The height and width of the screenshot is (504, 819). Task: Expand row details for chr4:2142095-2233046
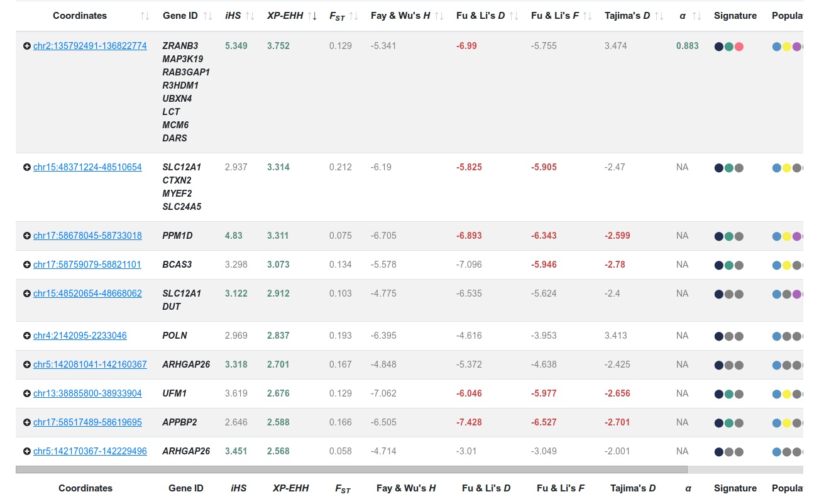click(27, 336)
